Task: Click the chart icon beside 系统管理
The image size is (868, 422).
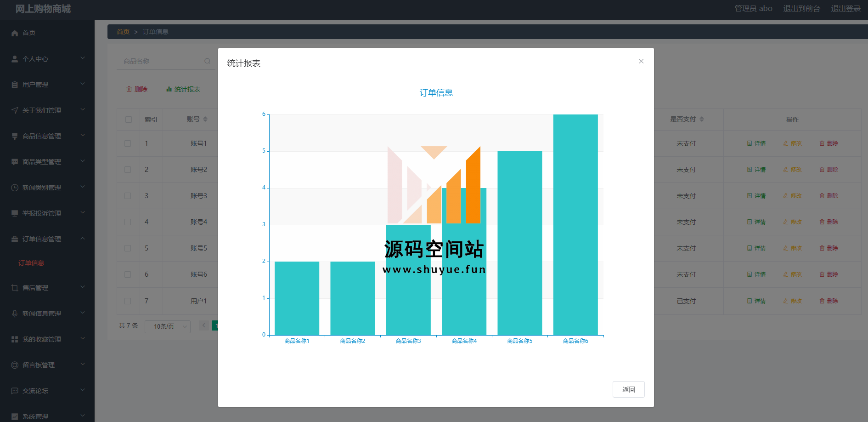Action: [15, 416]
